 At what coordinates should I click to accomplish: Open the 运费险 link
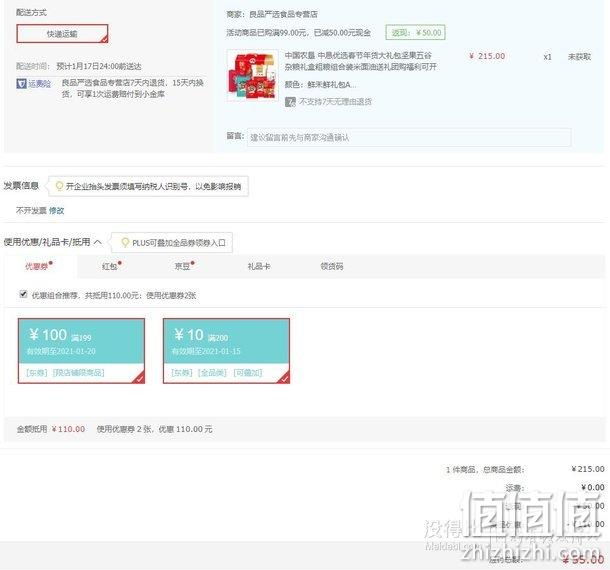39,83
